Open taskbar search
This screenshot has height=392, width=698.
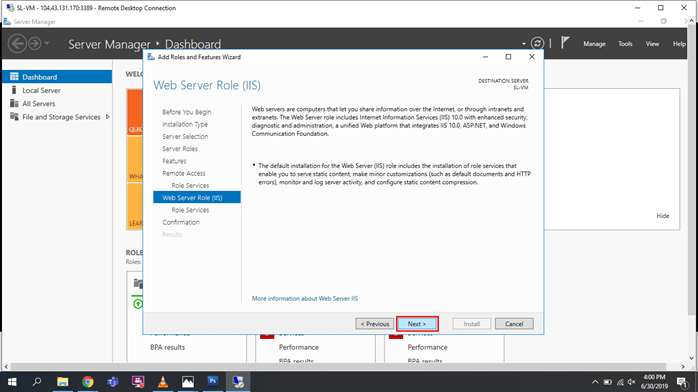(x=37, y=382)
